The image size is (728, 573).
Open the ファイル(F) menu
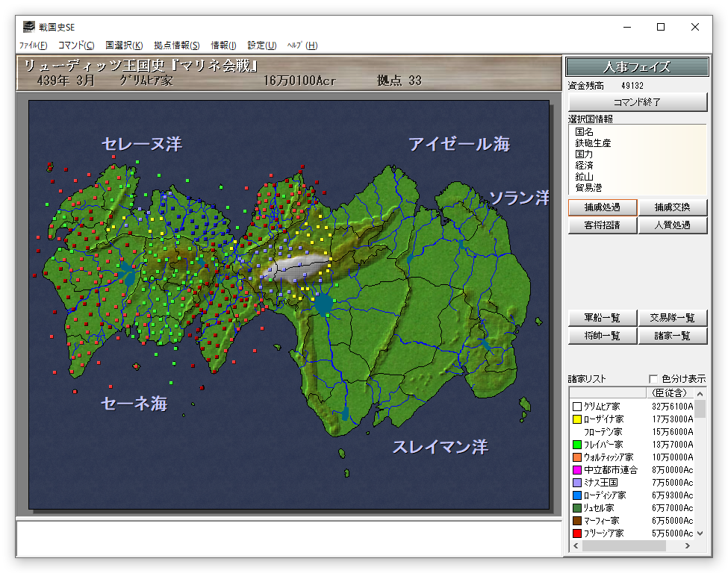click(33, 46)
